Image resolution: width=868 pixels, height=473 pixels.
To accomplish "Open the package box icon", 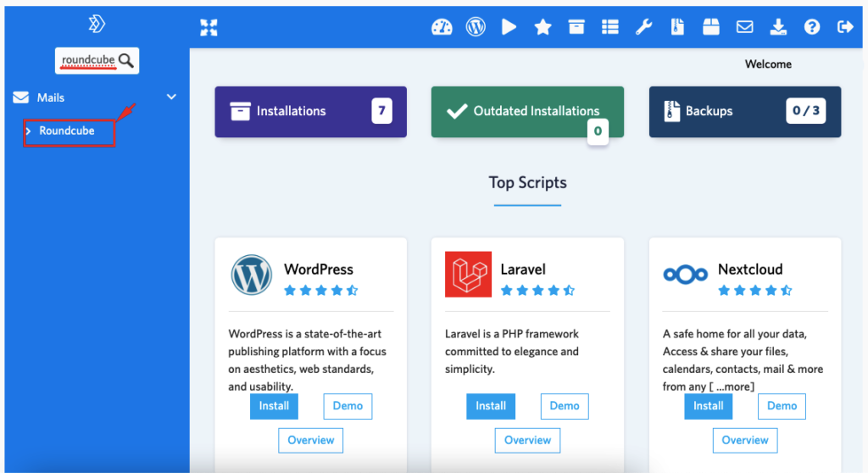I will tap(711, 26).
